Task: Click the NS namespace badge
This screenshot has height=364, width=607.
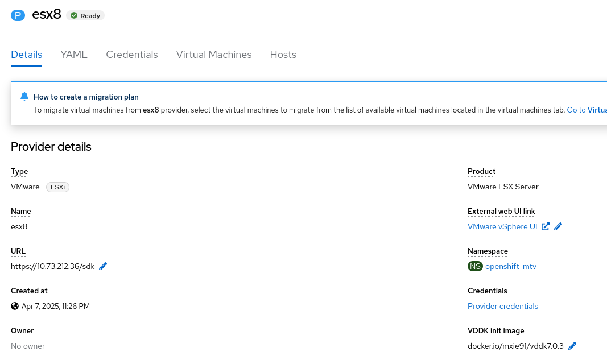Action: coord(475,266)
